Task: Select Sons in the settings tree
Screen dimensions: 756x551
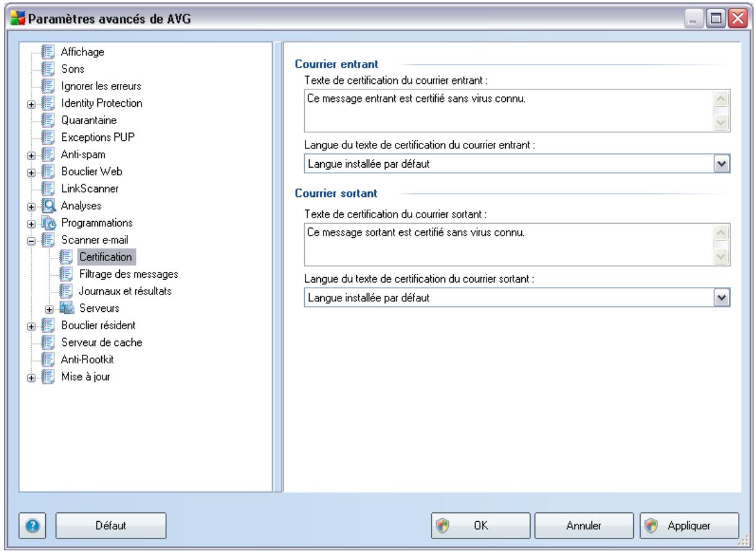Action: [x=72, y=69]
